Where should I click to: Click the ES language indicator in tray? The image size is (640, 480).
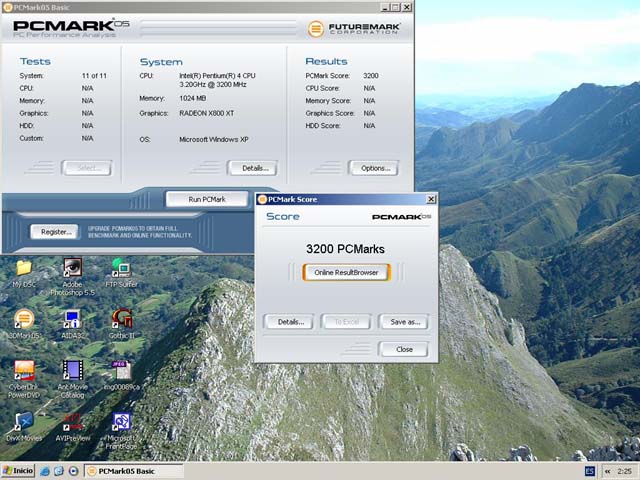pos(590,471)
